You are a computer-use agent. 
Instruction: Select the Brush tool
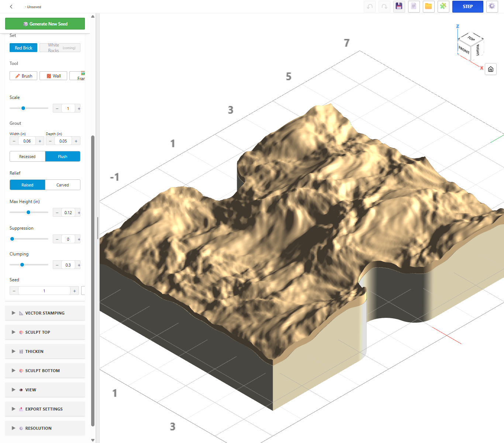[x=23, y=76]
